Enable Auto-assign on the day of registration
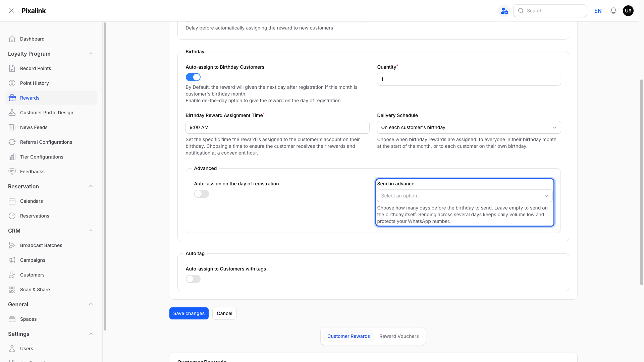The image size is (644, 362). 202,194
